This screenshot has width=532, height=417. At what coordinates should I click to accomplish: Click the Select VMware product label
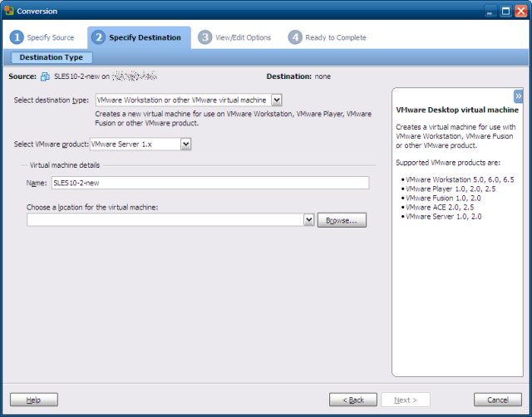52,145
